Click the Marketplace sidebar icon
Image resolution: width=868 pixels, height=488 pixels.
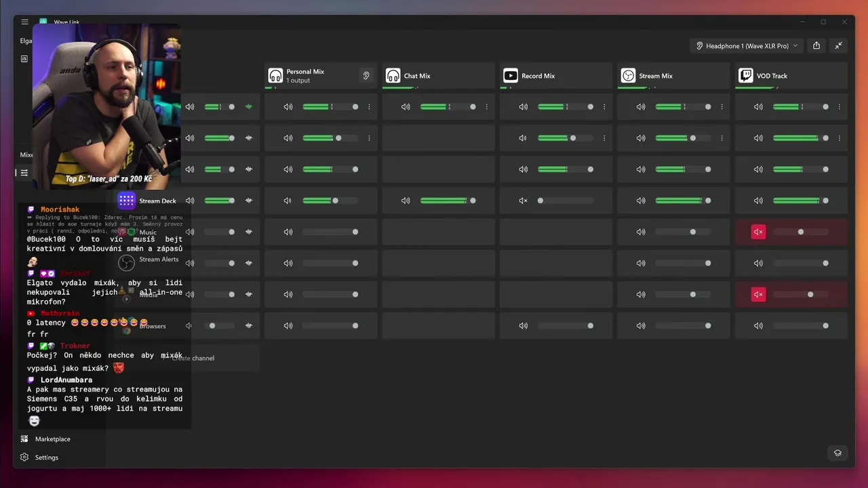point(24,439)
